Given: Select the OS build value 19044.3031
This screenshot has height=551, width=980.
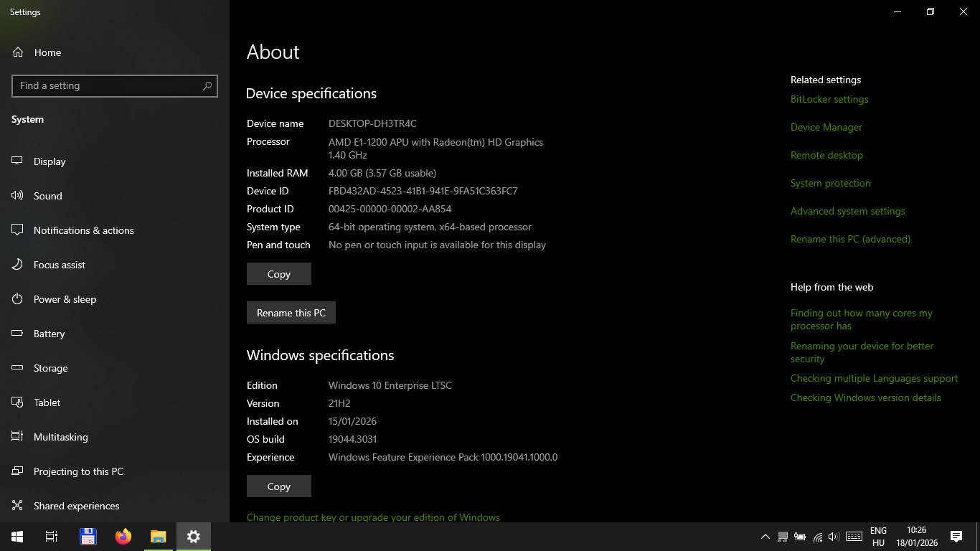Looking at the screenshot, I should pyautogui.click(x=352, y=440).
